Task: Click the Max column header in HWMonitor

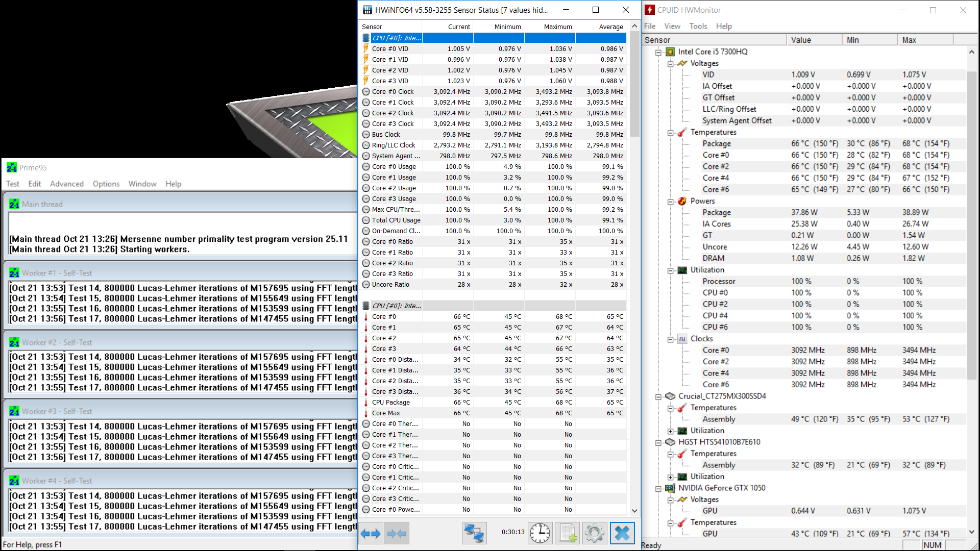Action: pyautogui.click(x=925, y=40)
